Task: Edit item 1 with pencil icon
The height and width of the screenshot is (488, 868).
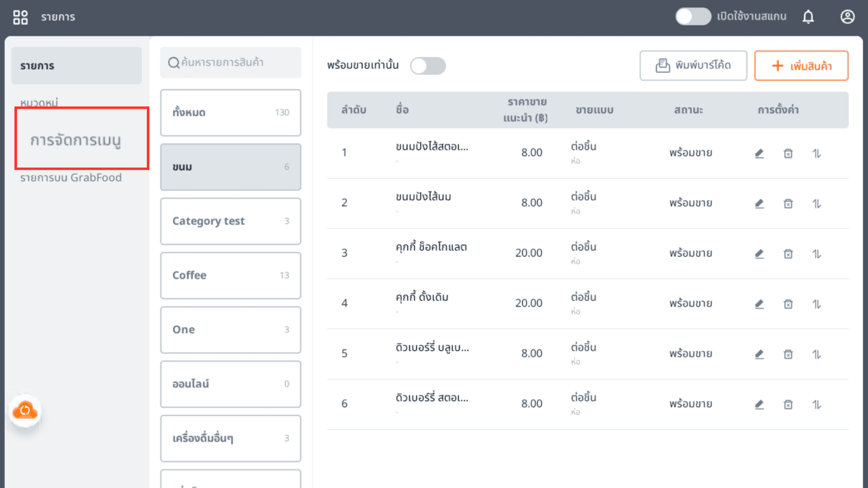Action: [759, 154]
